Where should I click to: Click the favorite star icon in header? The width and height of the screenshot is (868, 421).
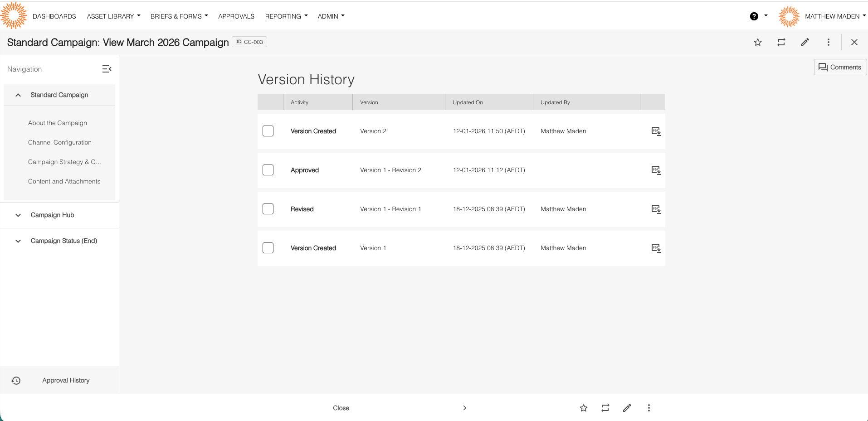(x=758, y=42)
